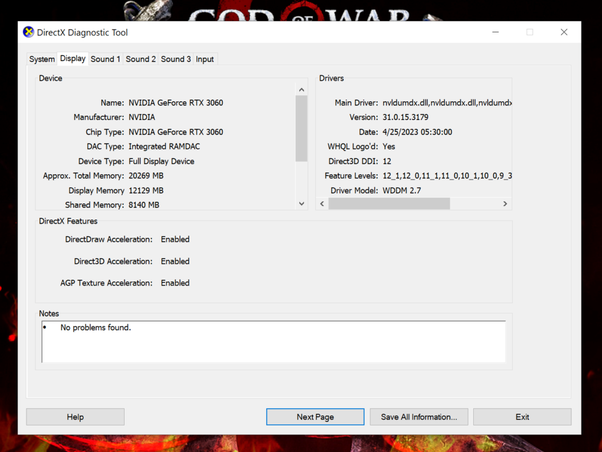Click device name 'NVIDIA GeForce RTX 3060'
602x452 pixels.
tap(176, 103)
